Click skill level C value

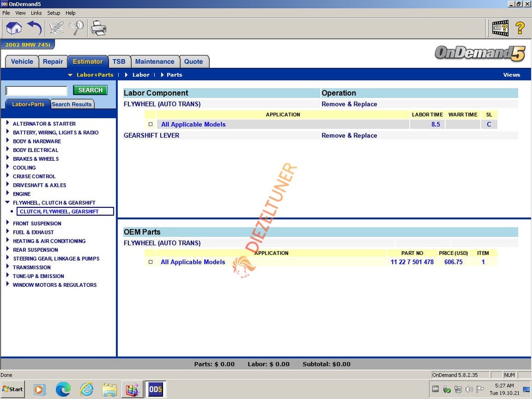click(489, 124)
